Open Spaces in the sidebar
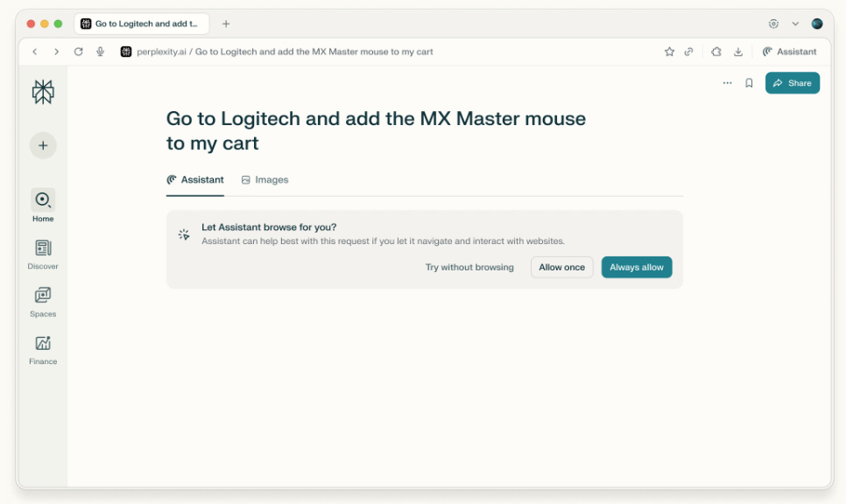The height and width of the screenshot is (504, 846). click(x=43, y=302)
